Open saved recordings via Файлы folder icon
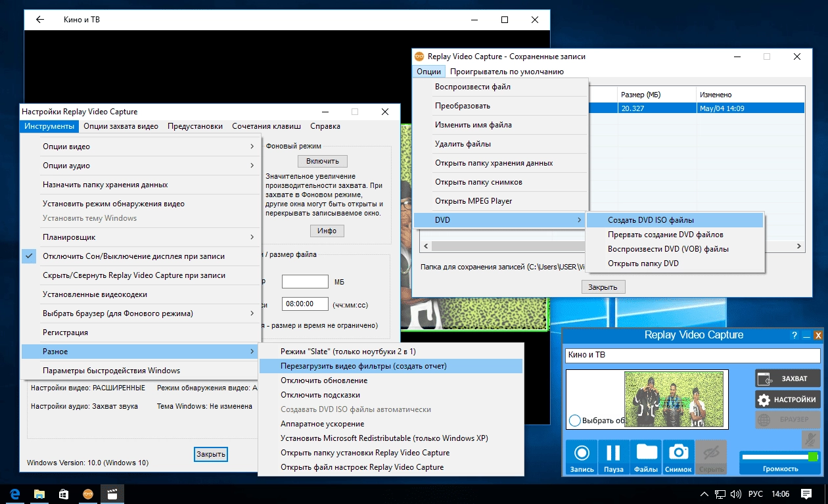The width and height of the screenshot is (828, 504). tap(646, 457)
